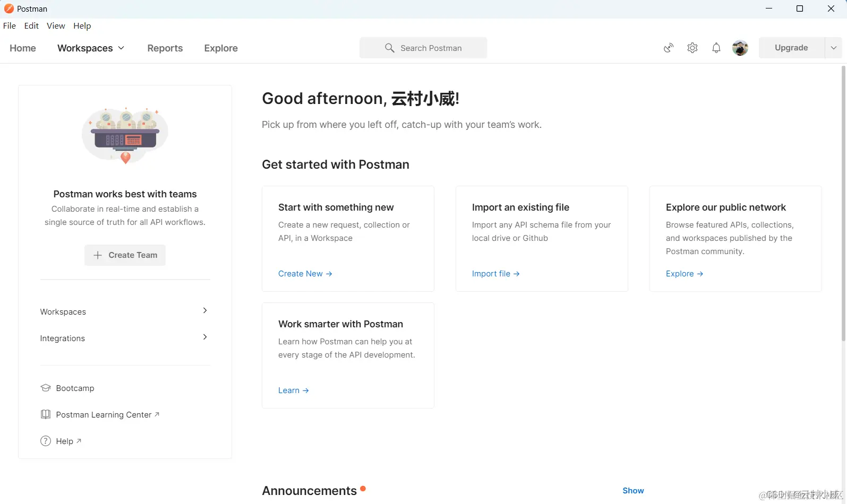
Task: Click the Work smarter with Postman heading
Action: [340, 324]
